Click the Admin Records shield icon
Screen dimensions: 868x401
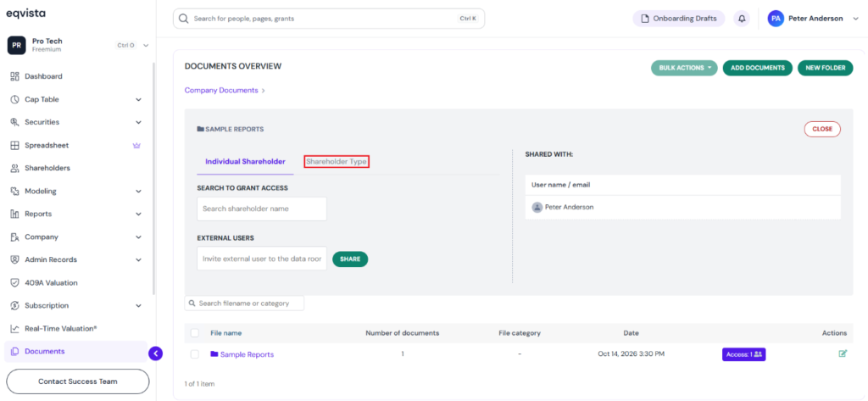point(15,259)
